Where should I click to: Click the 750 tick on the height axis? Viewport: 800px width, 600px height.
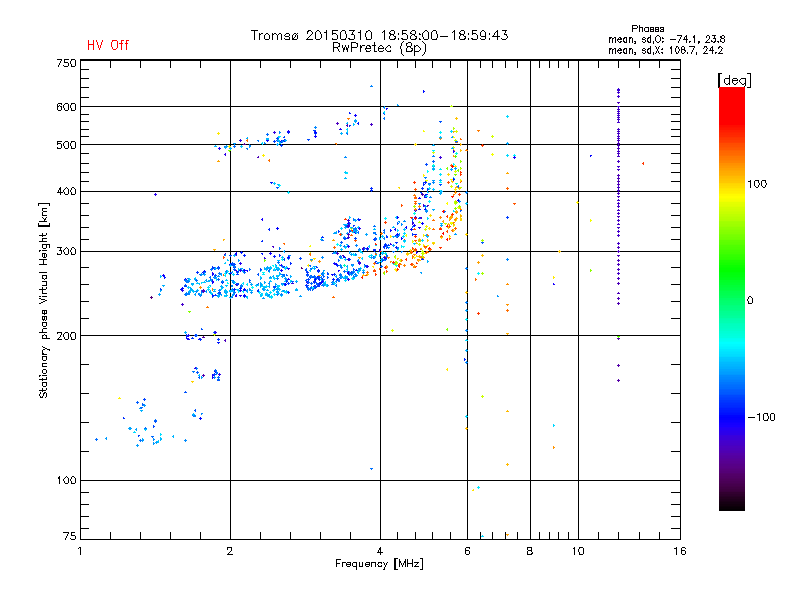point(66,63)
